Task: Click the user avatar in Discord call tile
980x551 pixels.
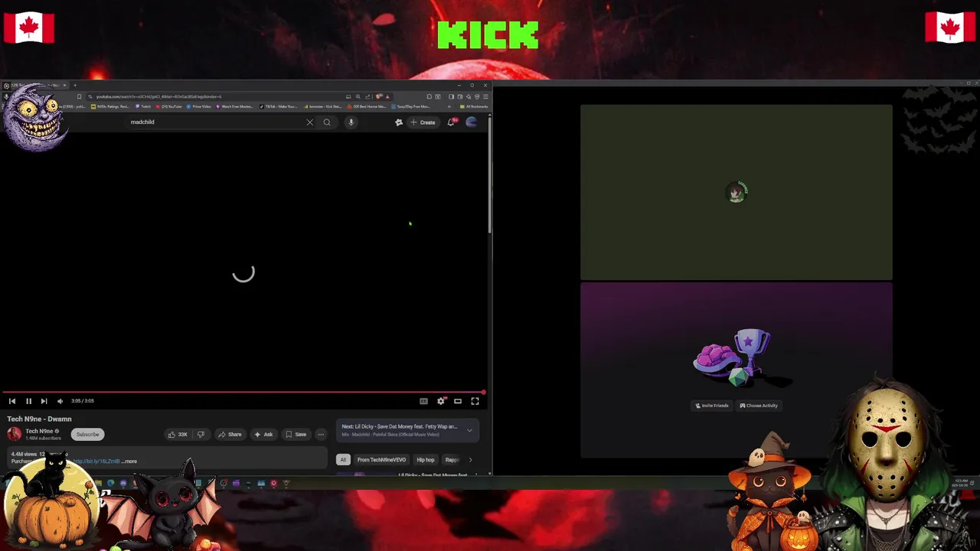Action: click(736, 193)
